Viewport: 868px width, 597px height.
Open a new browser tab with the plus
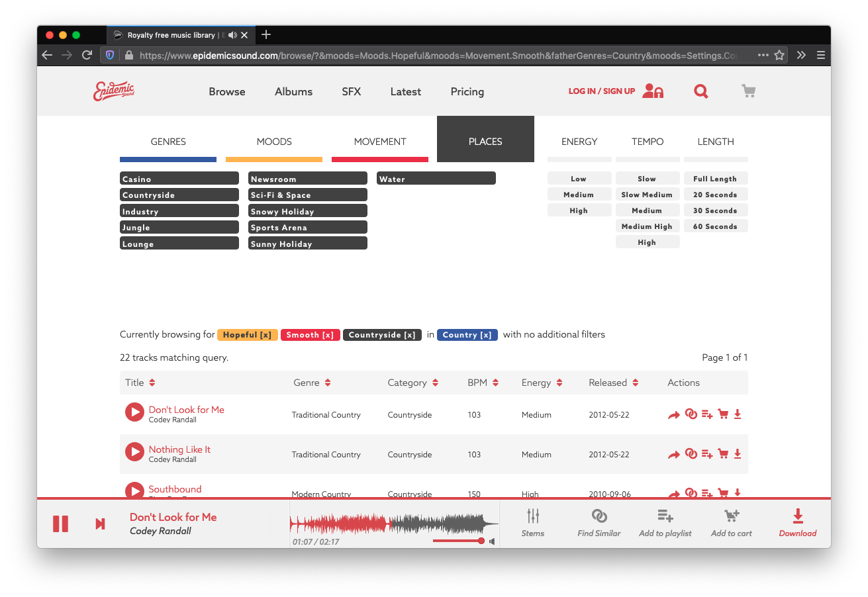click(x=266, y=34)
